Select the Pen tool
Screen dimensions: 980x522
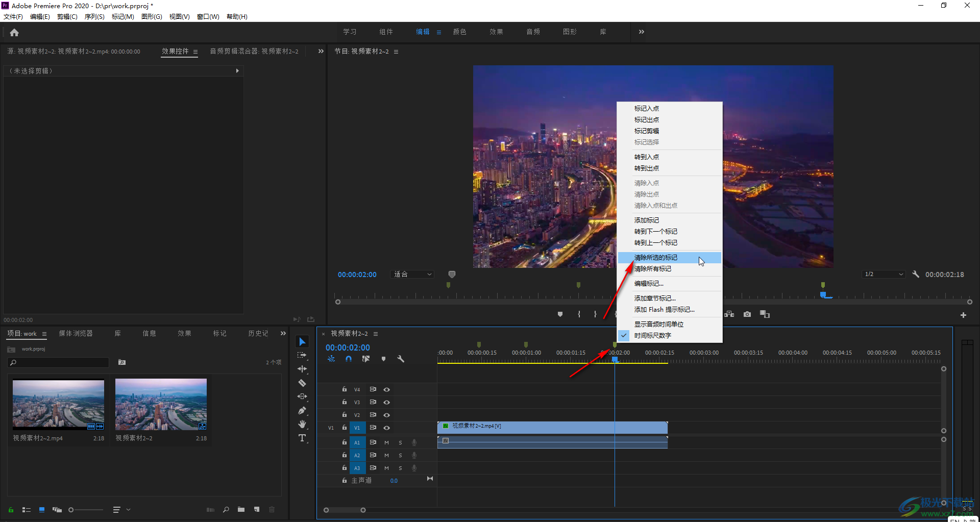[x=302, y=410]
